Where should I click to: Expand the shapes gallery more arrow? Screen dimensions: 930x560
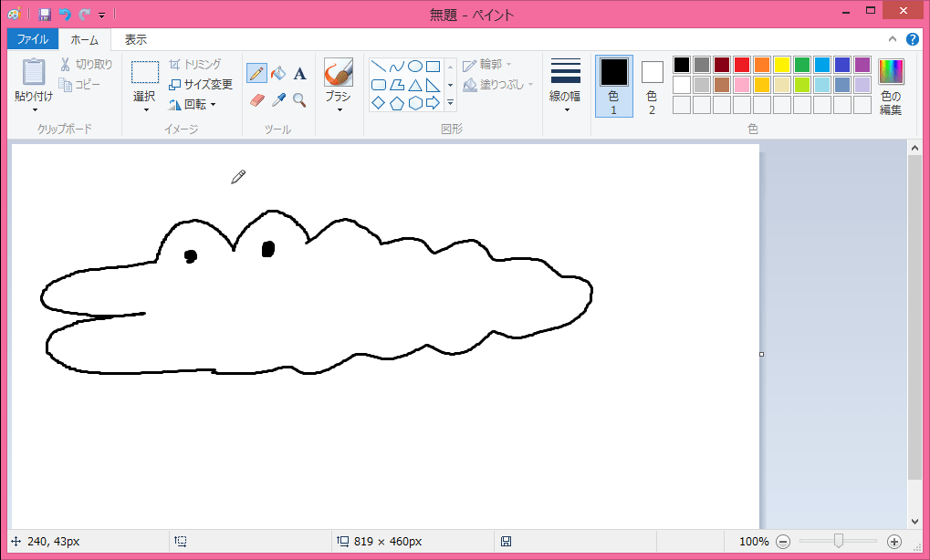(450, 103)
